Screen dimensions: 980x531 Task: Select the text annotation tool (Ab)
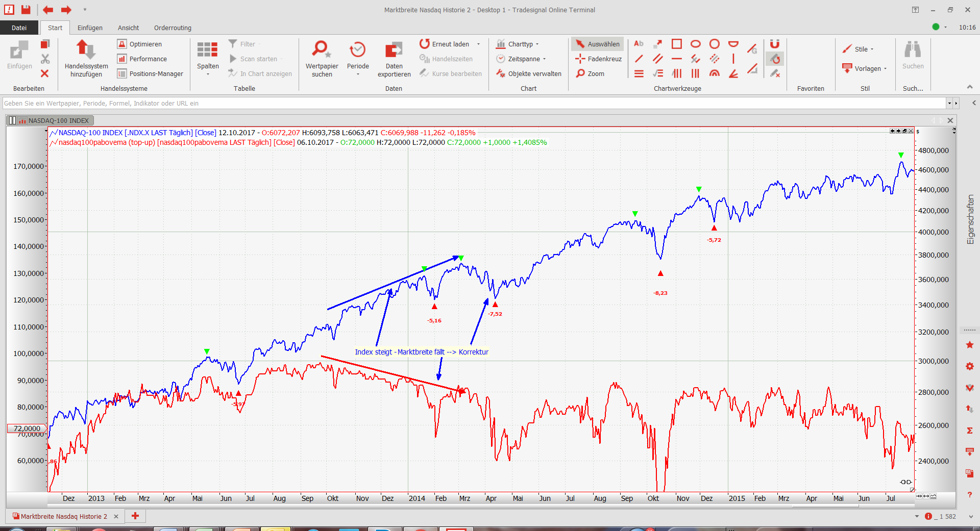(639, 44)
